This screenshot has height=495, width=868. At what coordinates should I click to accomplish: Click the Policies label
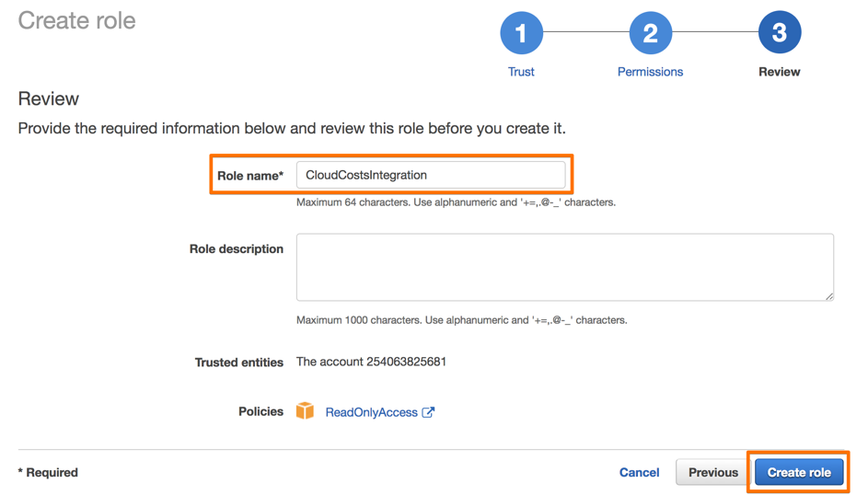(260, 411)
